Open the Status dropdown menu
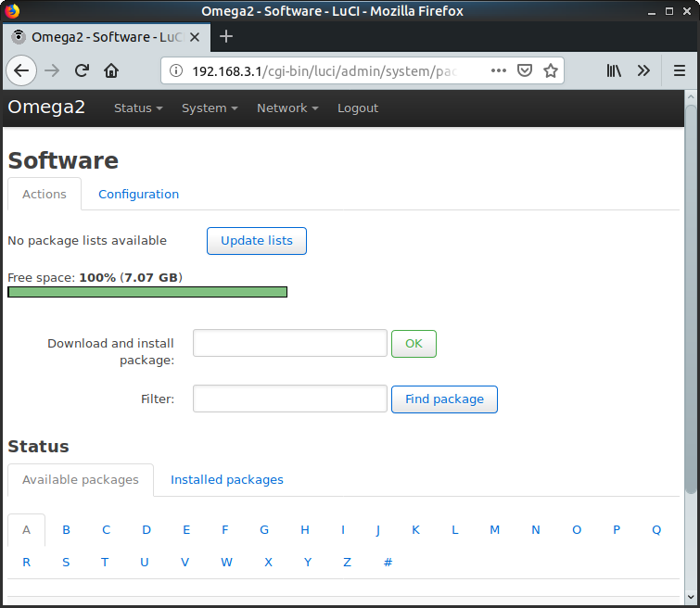 (138, 108)
